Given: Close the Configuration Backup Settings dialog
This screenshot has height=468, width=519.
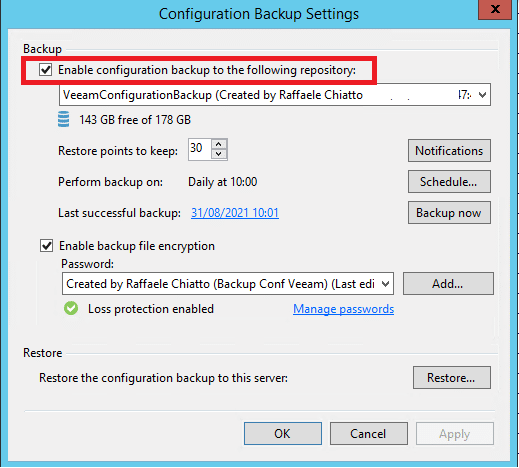Looking at the screenshot, I should (495, 10).
